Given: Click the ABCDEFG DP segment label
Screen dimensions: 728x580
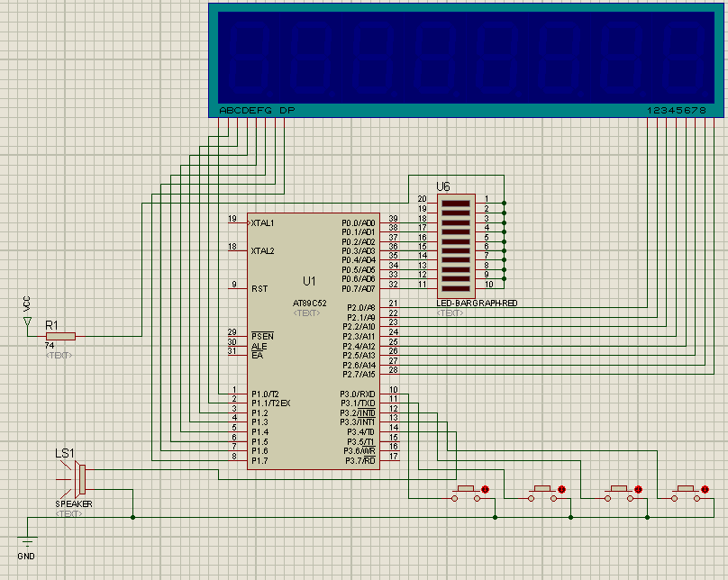Looking at the screenshot, I should tap(257, 110).
